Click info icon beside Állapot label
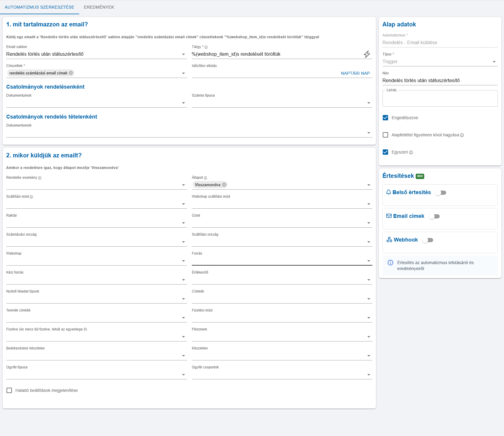The height and width of the screenshot is (436, 504). click(x=205, y=178)
